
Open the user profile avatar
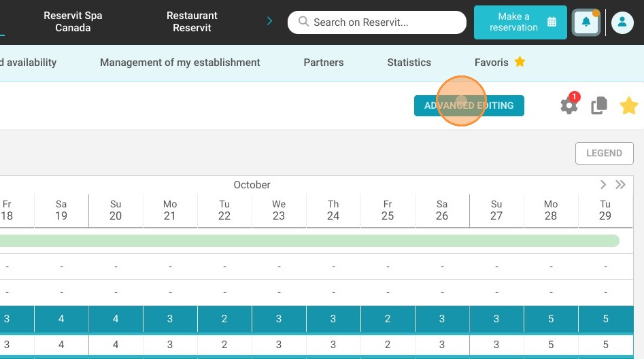622,22
